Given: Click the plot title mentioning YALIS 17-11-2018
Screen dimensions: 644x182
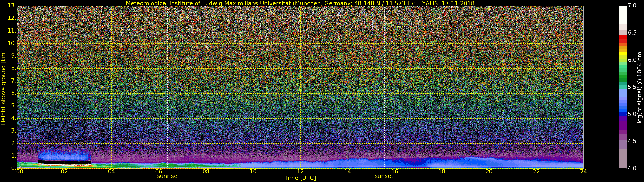Looking at the screenshot, I should point(300,3).
